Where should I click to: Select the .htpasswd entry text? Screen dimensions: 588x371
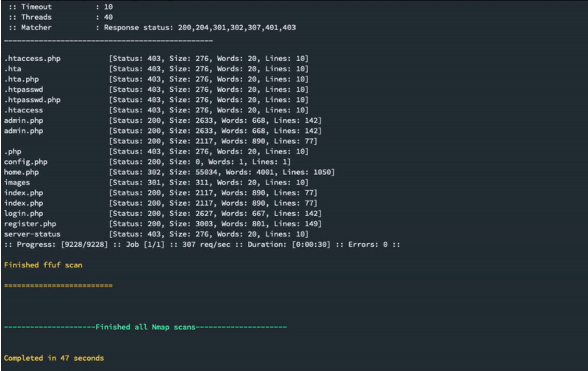tap(24, 89)
